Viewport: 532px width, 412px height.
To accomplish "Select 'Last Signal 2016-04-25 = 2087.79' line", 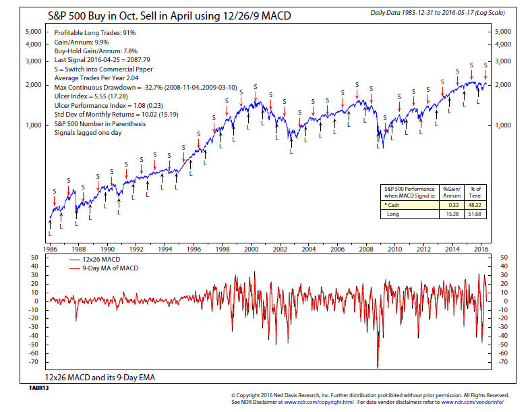I will coord(102,60).
